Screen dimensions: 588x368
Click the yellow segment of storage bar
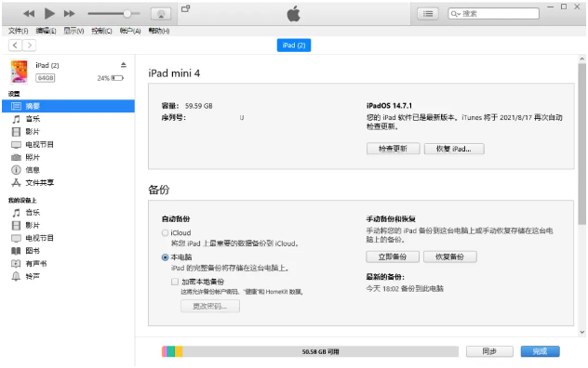coord(179,351)
